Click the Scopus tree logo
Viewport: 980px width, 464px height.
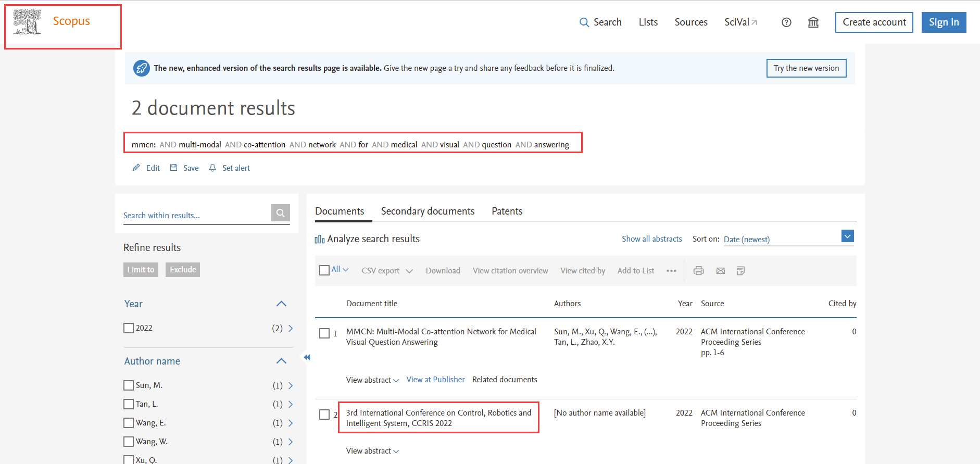click(x=27, y=22)
